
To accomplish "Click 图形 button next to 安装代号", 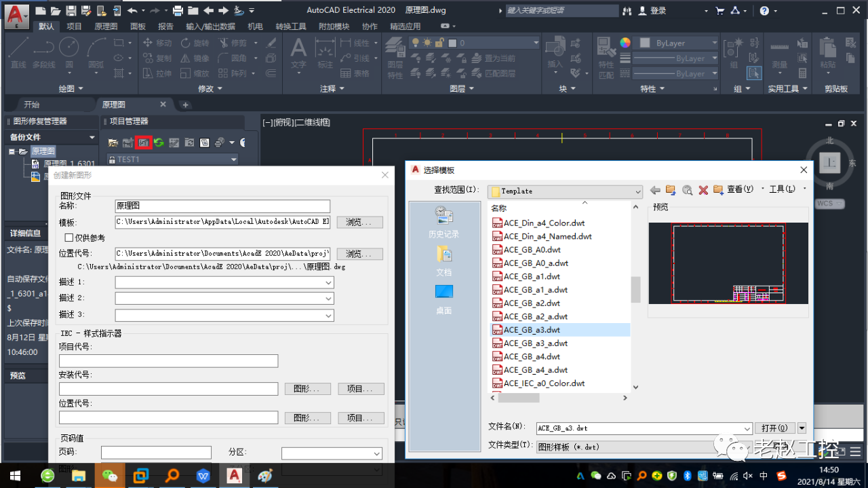I will coord(307,389).
